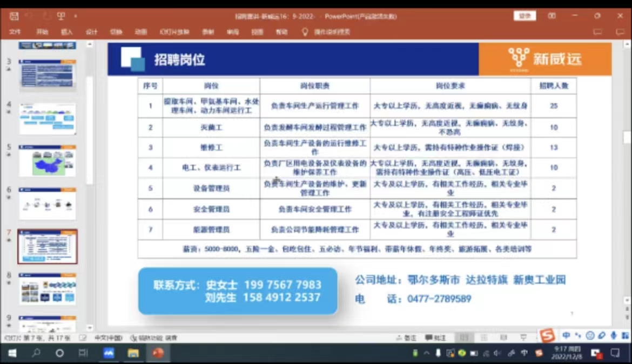Open the 审阅 ribbon tab
Viewport: 632px width, 364px height.
click(x=233, y=32)
